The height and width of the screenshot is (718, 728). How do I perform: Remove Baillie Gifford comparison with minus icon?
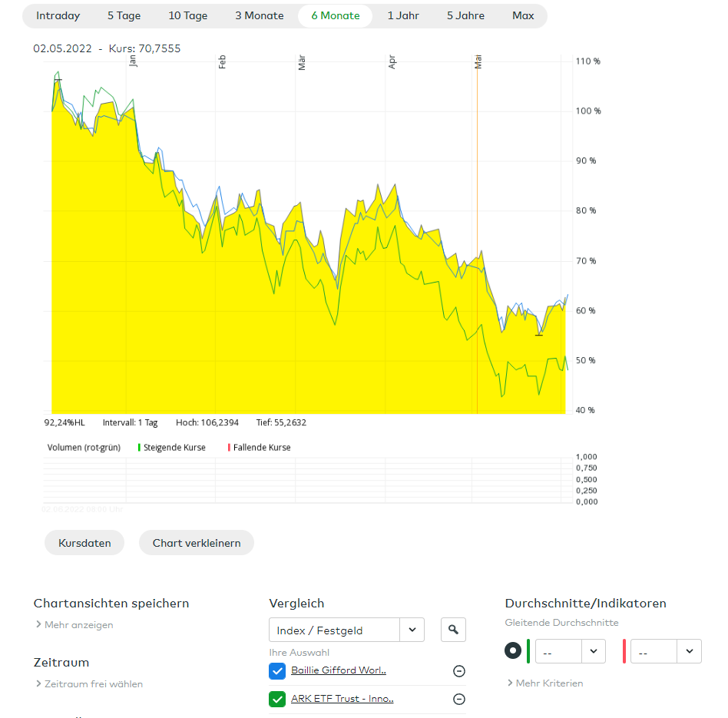pos(459,671)
